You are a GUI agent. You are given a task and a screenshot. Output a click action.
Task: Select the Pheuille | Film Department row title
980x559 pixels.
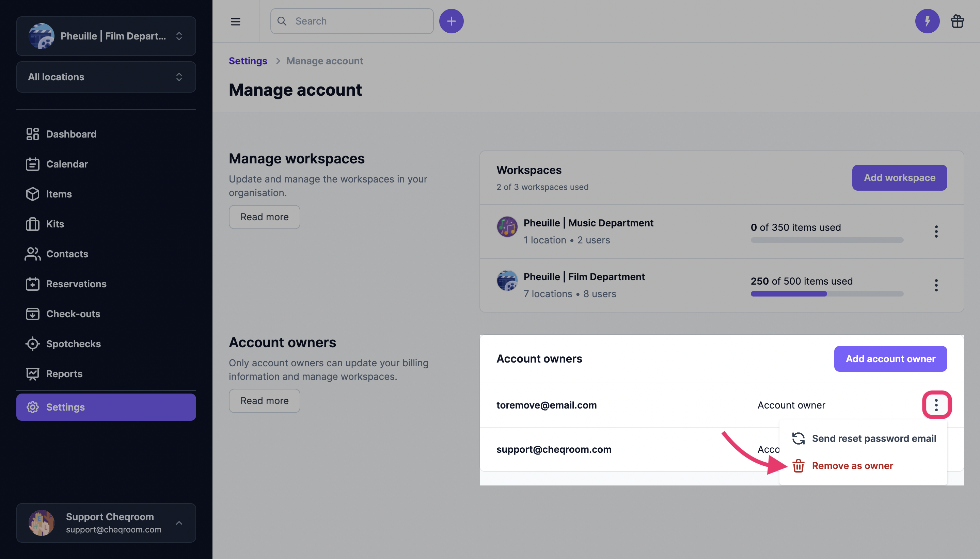(584, 277)
